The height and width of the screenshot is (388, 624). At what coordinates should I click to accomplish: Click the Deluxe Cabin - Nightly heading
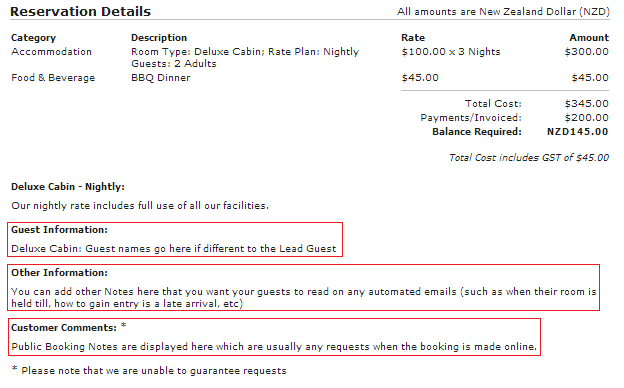(68, 187)
